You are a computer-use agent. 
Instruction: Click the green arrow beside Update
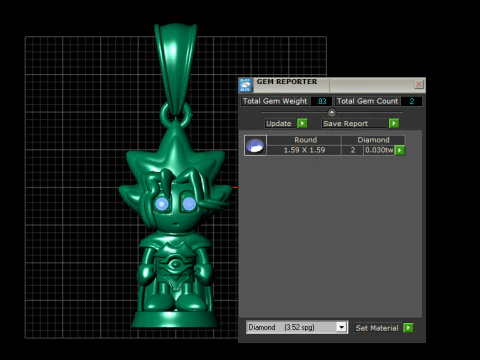pyautogui.click(x=302, y=123)
